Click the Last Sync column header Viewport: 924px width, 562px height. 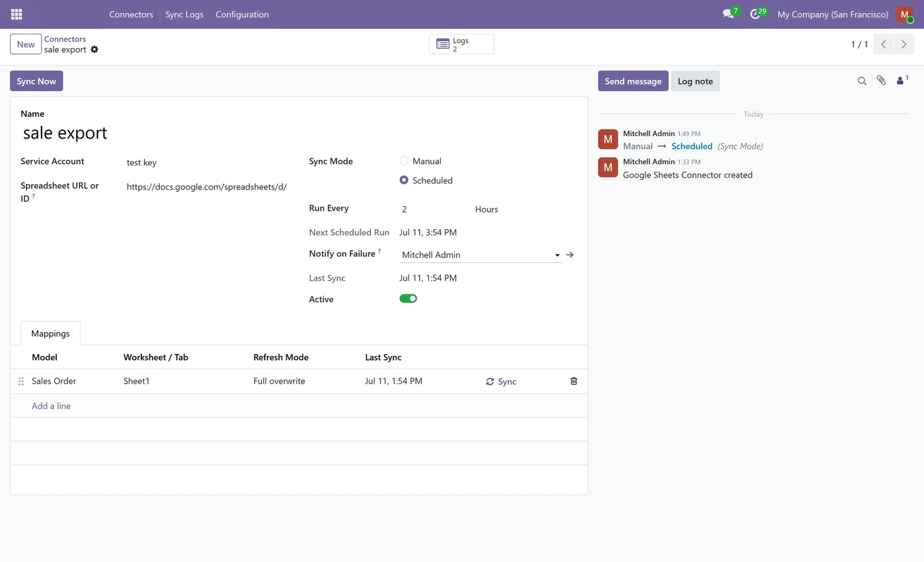(383, 357)
